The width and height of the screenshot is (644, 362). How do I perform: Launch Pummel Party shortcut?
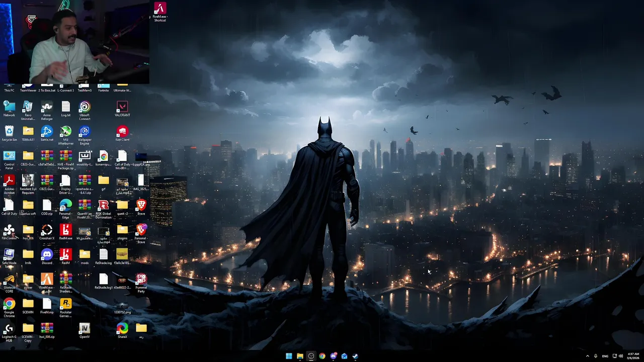coord(141,283)
